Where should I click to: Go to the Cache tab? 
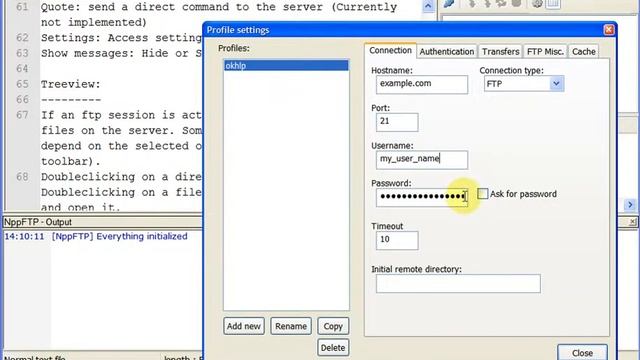coord(583,51)
